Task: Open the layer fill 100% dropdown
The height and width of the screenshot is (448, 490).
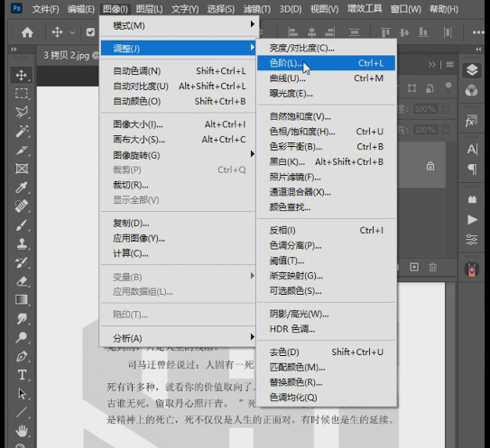Action: (446, 130)
